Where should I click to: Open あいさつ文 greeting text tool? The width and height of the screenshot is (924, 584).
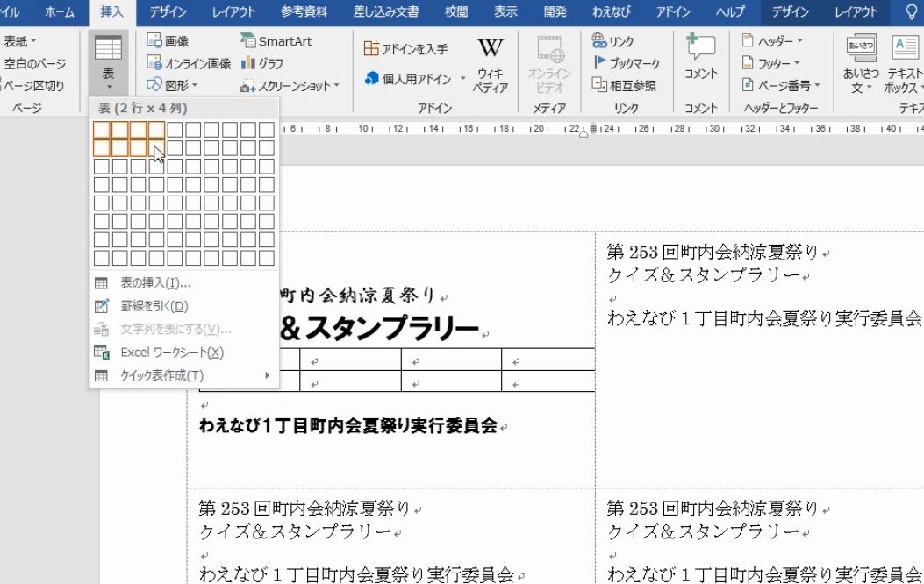pos(862,61)
